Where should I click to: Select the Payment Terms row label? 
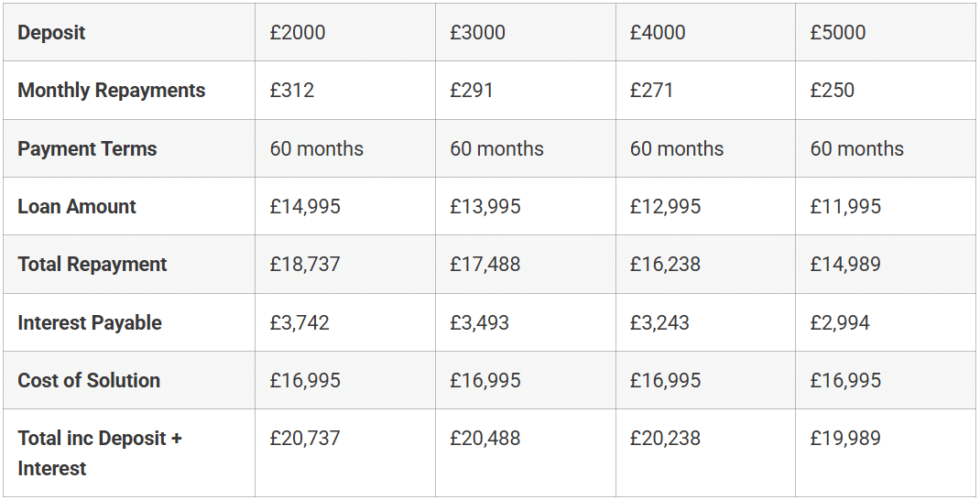(87, 148)
